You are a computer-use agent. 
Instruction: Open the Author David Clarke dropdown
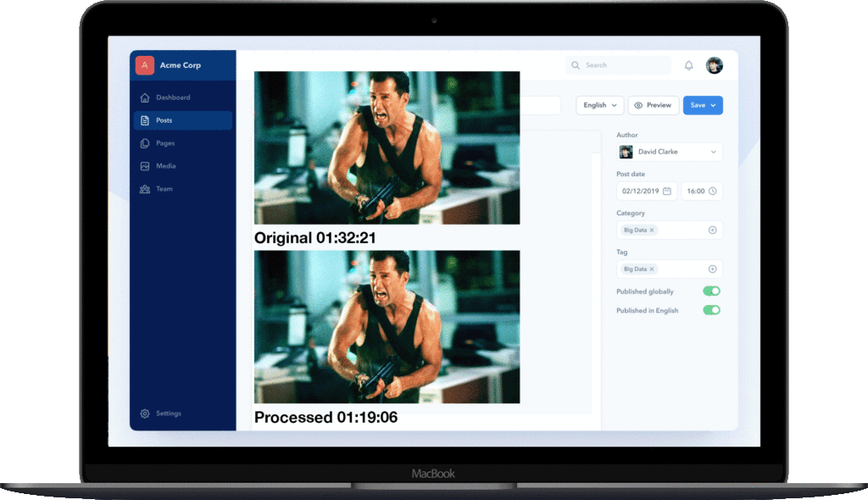tap(670, 152)
